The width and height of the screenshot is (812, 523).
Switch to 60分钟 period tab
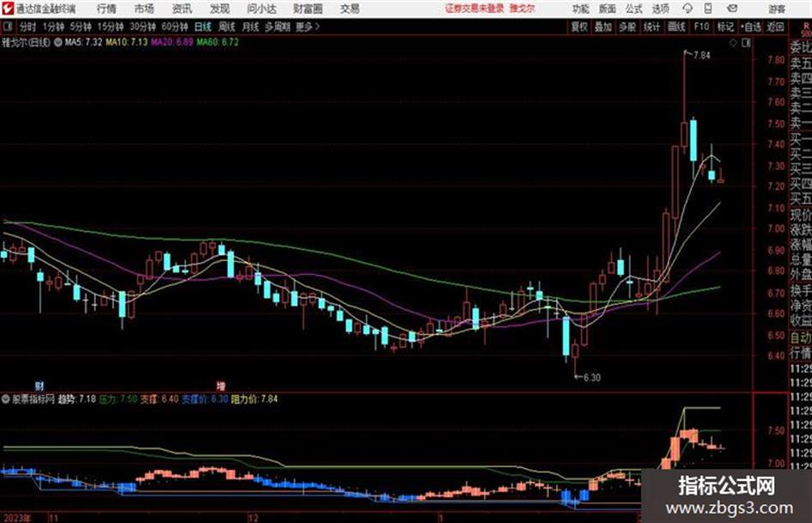[x=174, y=27]
